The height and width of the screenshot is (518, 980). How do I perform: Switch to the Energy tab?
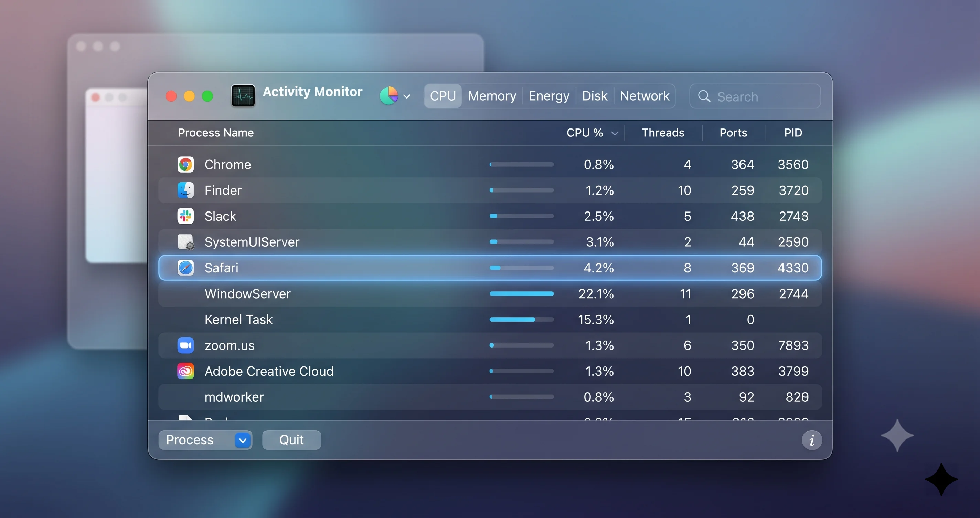(x=549, y=96)
